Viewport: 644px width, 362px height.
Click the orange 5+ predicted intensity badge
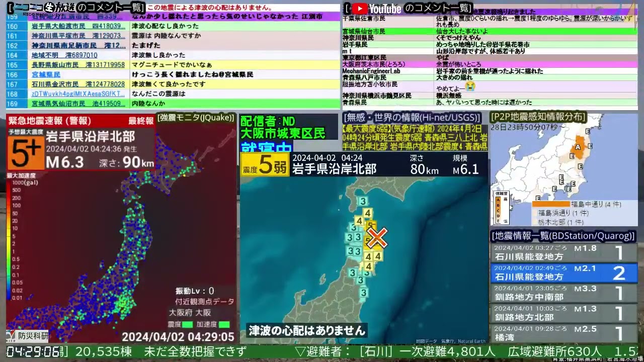[x=26, y=153]
